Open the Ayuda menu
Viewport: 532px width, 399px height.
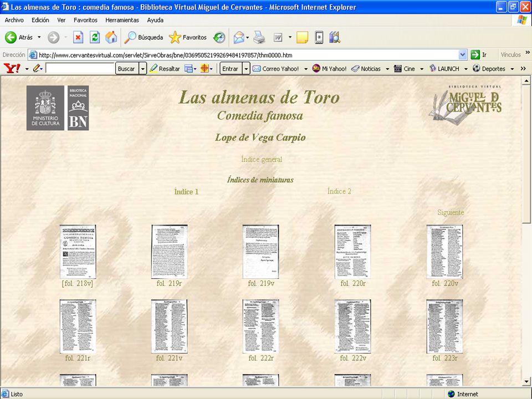(155, 20)
